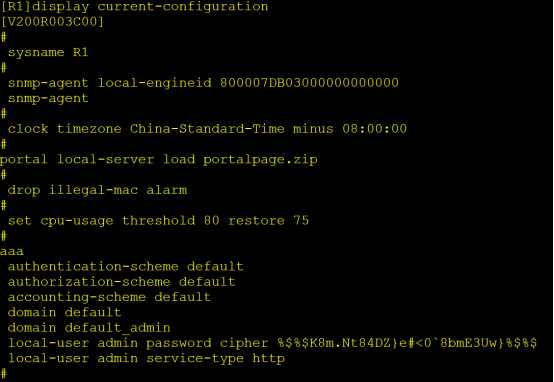Click the cipher password string
This screenshot has width=554, height=382.
click(407, 343)
